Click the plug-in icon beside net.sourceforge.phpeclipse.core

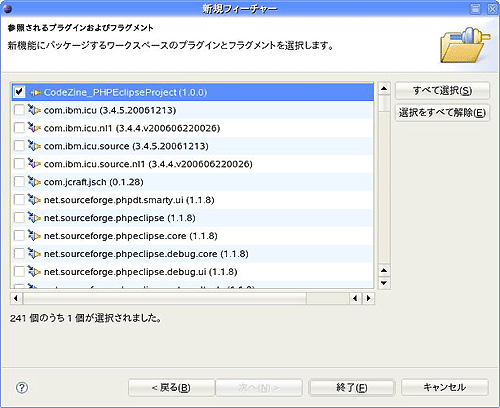(x=34, y=236)
